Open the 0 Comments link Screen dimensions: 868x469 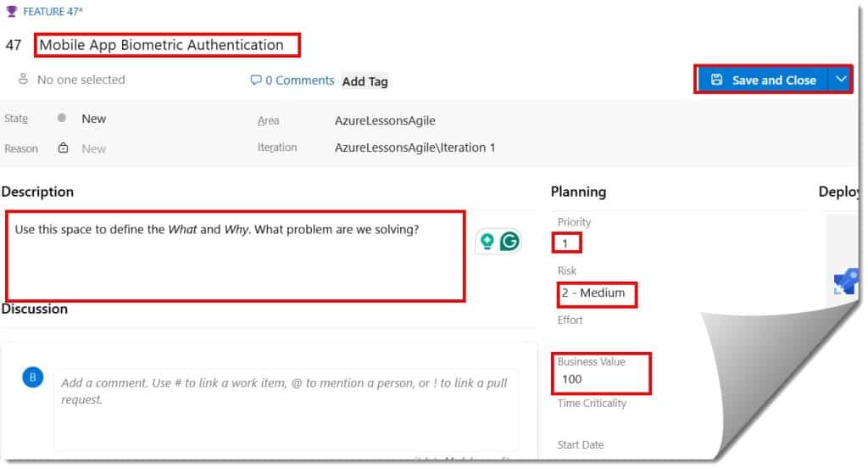pos(299,81)
